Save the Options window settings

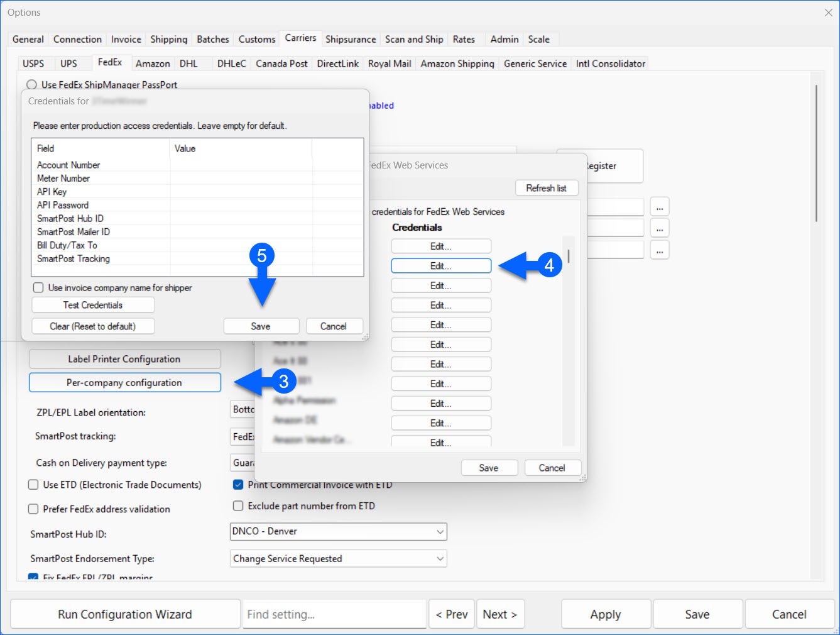coord(697,614)
